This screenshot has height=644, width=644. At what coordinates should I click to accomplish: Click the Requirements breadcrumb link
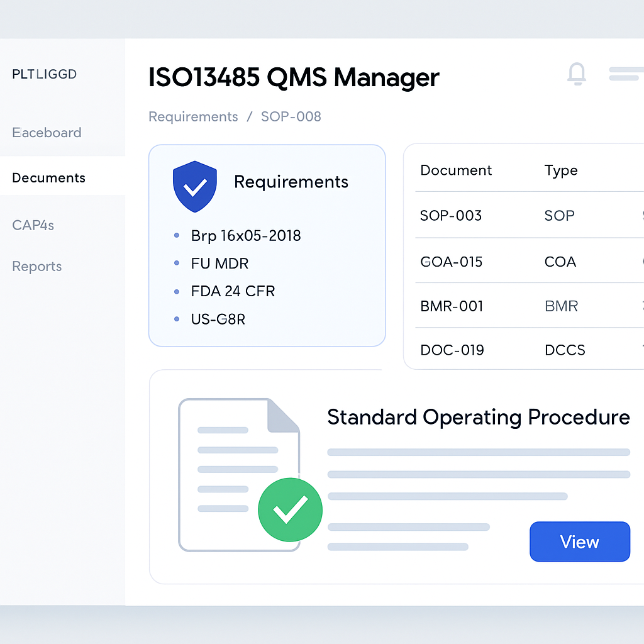[x=193, y=116]
